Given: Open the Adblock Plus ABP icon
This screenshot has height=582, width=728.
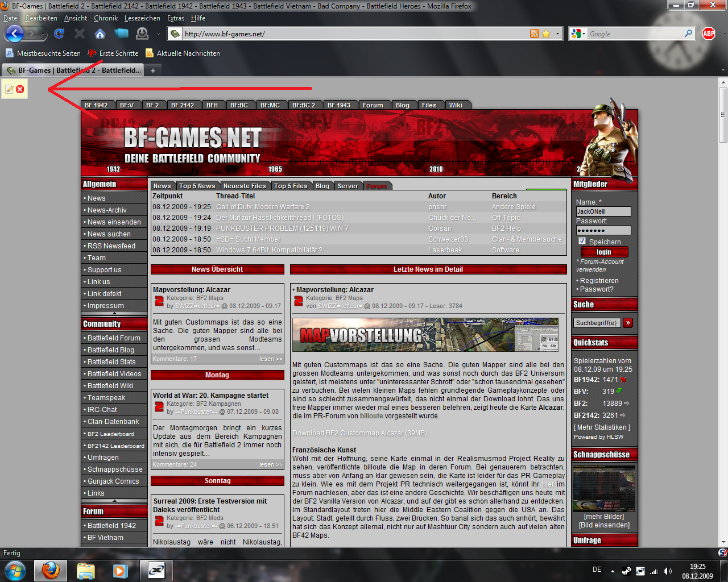Looking at the screenshot, I should click(709, 34).
